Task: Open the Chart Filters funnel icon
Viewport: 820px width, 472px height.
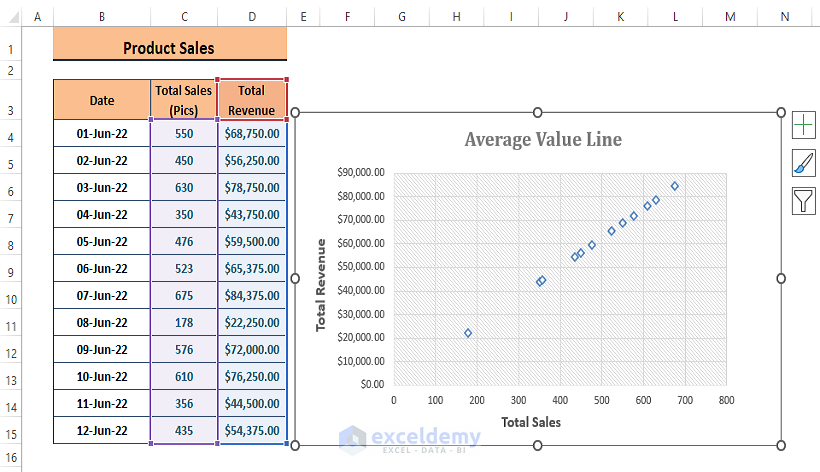Action: point(803,201)
